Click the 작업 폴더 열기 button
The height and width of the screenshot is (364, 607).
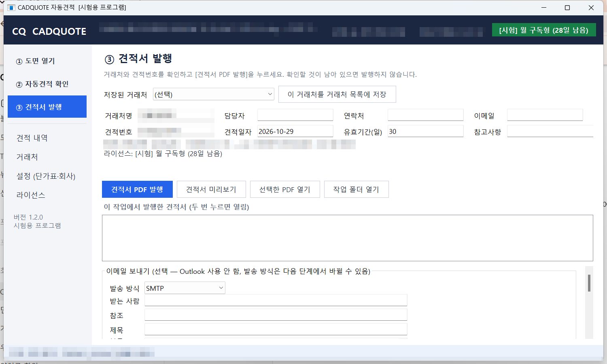[356, 189]
